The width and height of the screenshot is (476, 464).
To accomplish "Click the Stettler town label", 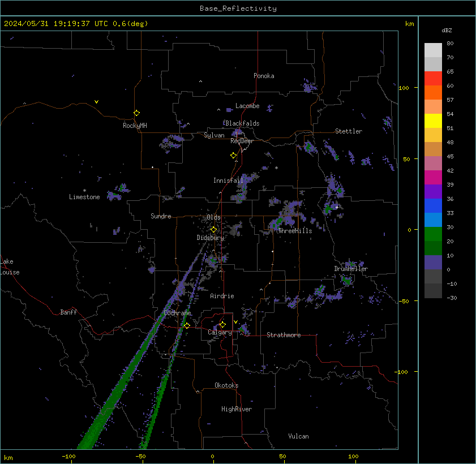I will pyautogui.click(x=349, y=131).
